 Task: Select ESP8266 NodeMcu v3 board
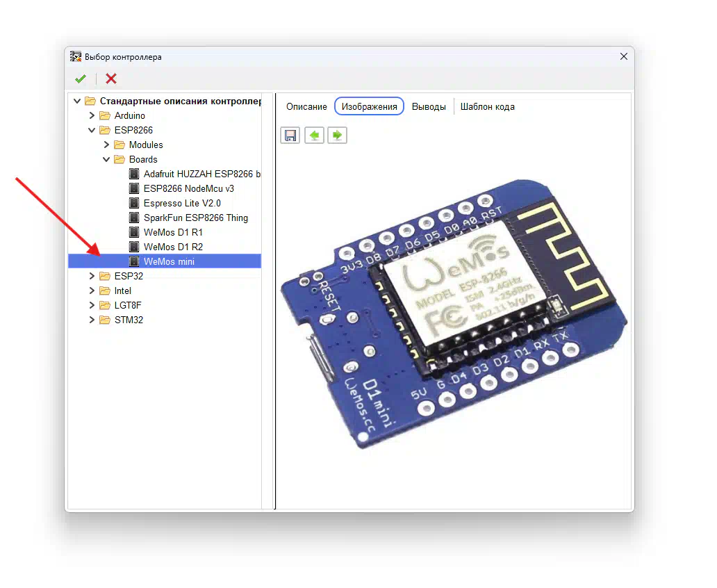click(189, 188)
